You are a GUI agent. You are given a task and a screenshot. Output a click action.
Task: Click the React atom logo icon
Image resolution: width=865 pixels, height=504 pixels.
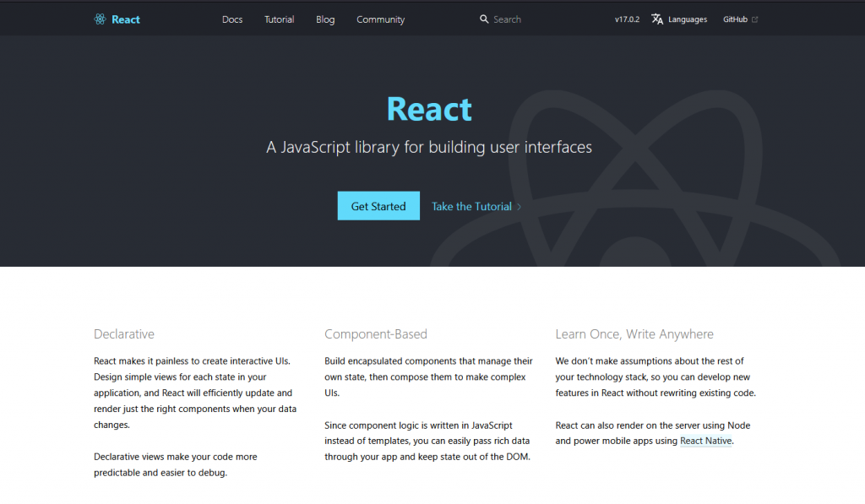point(100,19)
